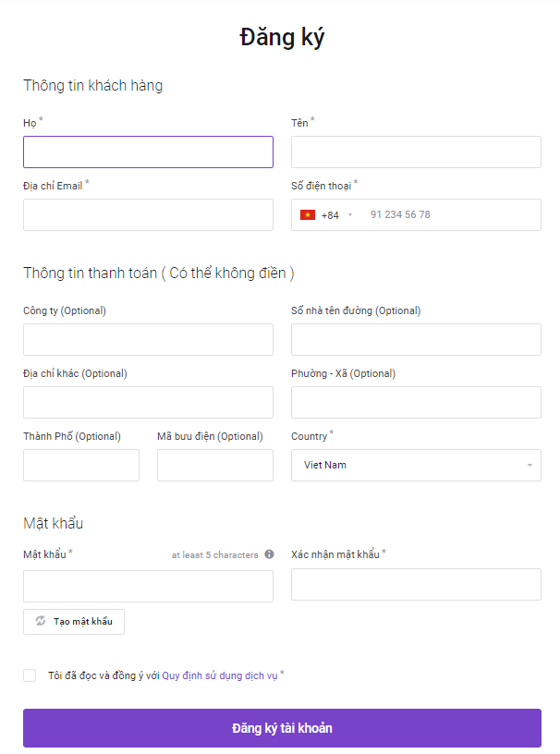The width and height of the screenshot is (560, 754).
Task: Click the phone number field
Action: click(x=452, y=215)
